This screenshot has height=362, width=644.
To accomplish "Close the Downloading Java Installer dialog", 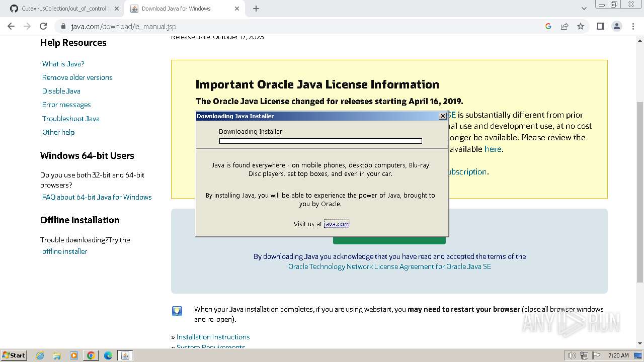I will pos(442,116).
